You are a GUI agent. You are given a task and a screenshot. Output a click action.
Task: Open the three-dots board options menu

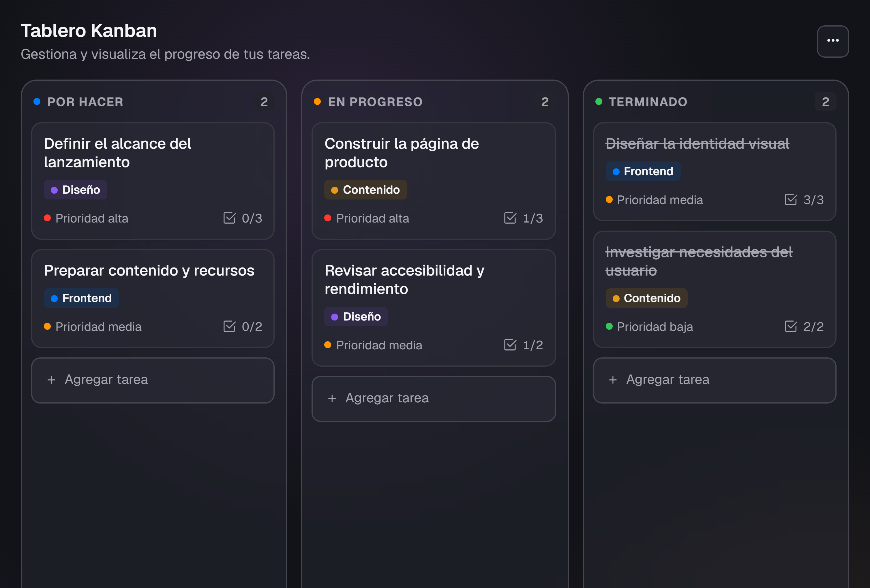click(832, 41)
